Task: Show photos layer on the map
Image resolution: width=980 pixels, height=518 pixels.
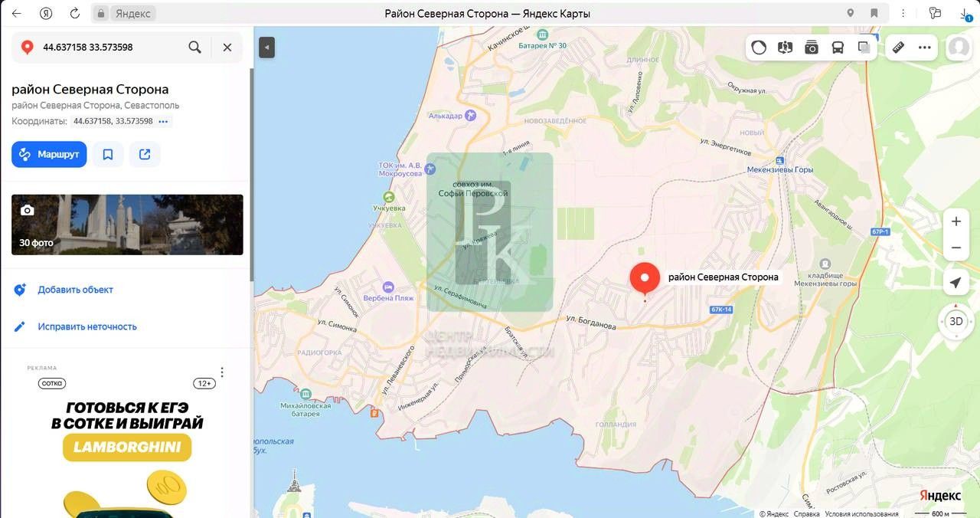Action: [x=812, y=48]
